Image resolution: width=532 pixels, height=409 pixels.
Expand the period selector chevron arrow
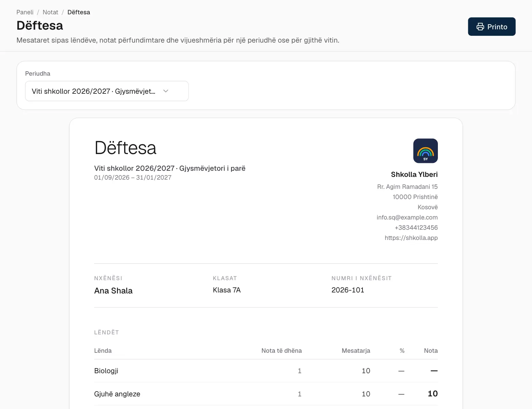click(x=166, y=91)
